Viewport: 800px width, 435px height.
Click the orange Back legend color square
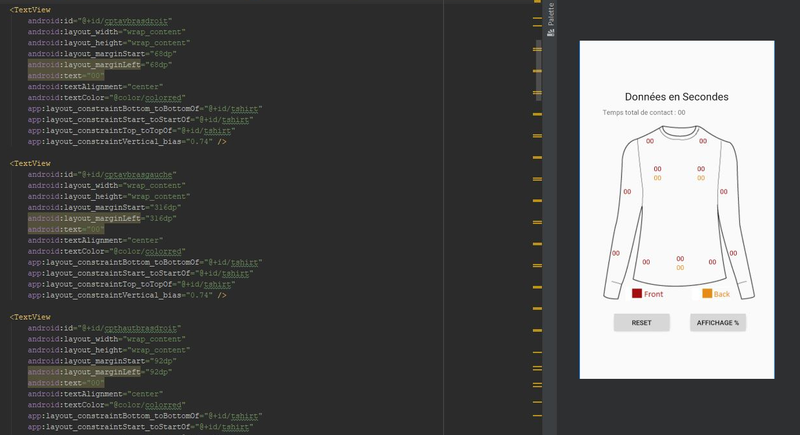click(706, 293)
